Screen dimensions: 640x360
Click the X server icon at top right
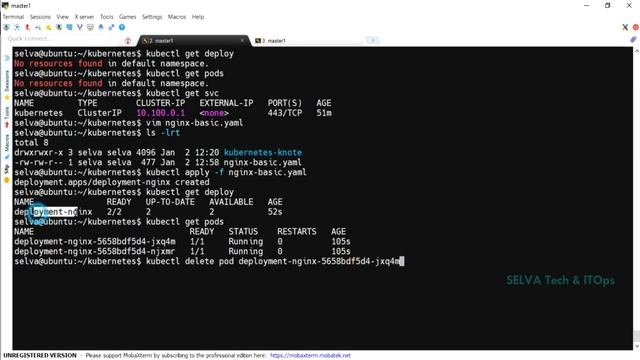coord(625,27)
